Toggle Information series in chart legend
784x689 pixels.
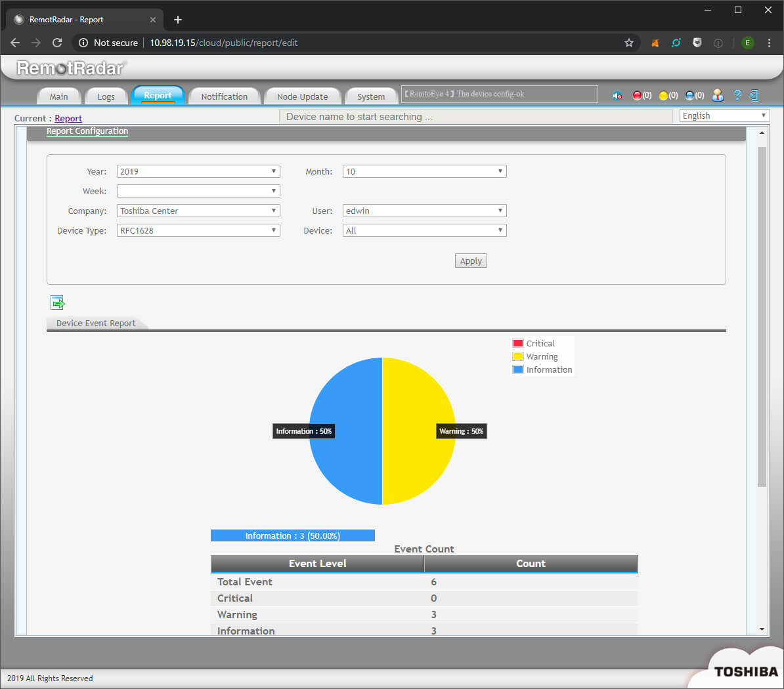pyautogui.click(x=542, y=369)
